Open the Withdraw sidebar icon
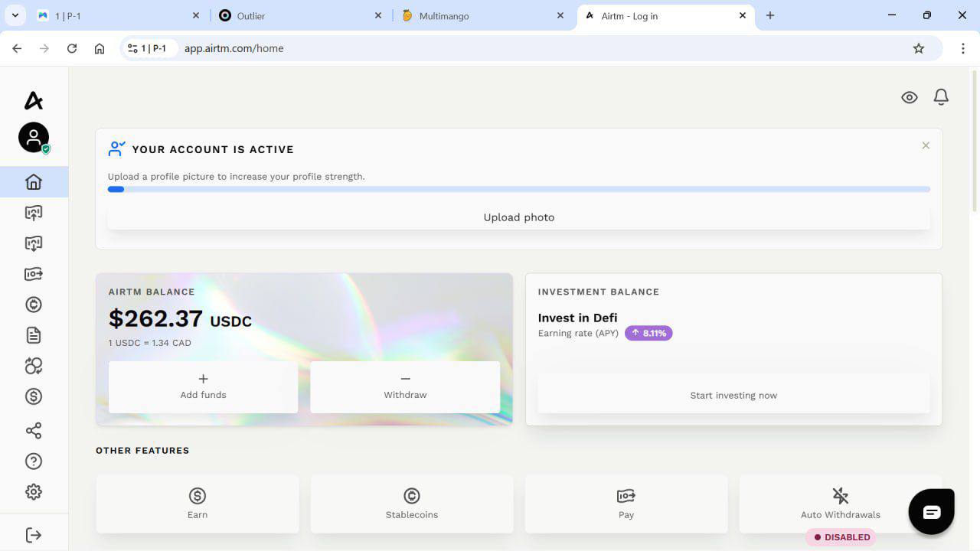This screenshot has width=980, height=551. [x=34, y=243]
